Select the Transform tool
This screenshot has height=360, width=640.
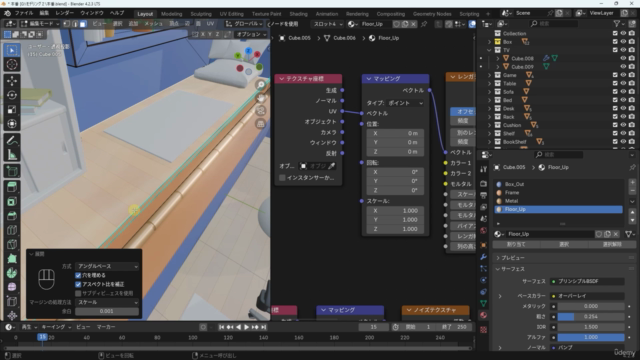pyautogui.click(x=12, y=124)
